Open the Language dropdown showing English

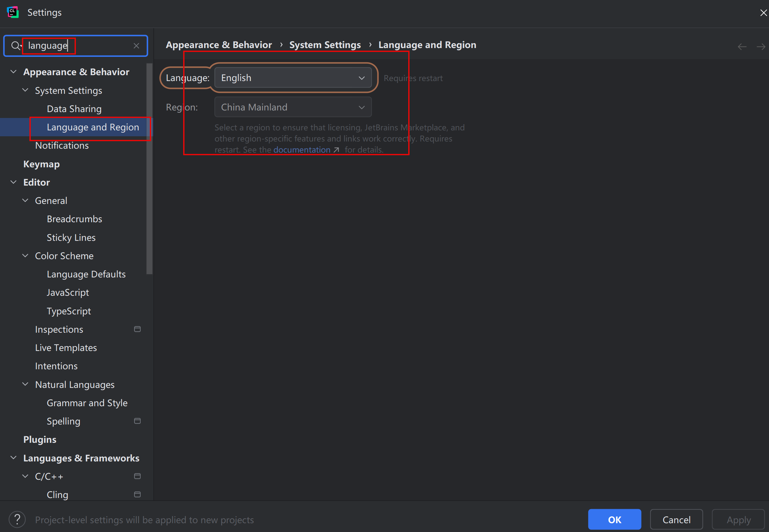pyautogui.click(x=293, y=78)
